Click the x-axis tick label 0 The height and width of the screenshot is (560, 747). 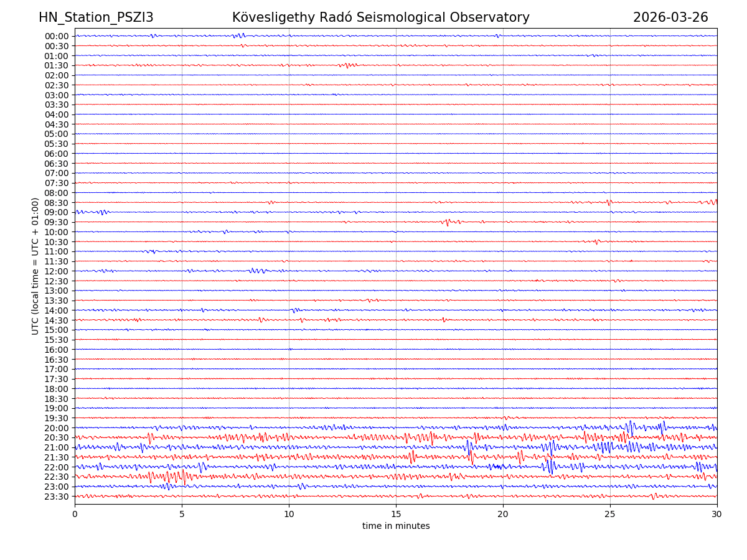75,515
